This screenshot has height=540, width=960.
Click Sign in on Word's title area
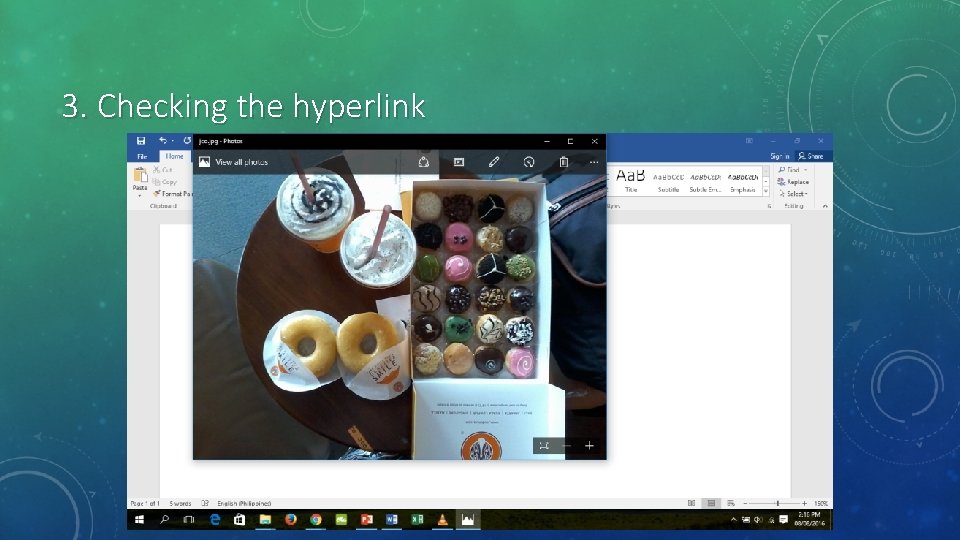tap(779, 156)
